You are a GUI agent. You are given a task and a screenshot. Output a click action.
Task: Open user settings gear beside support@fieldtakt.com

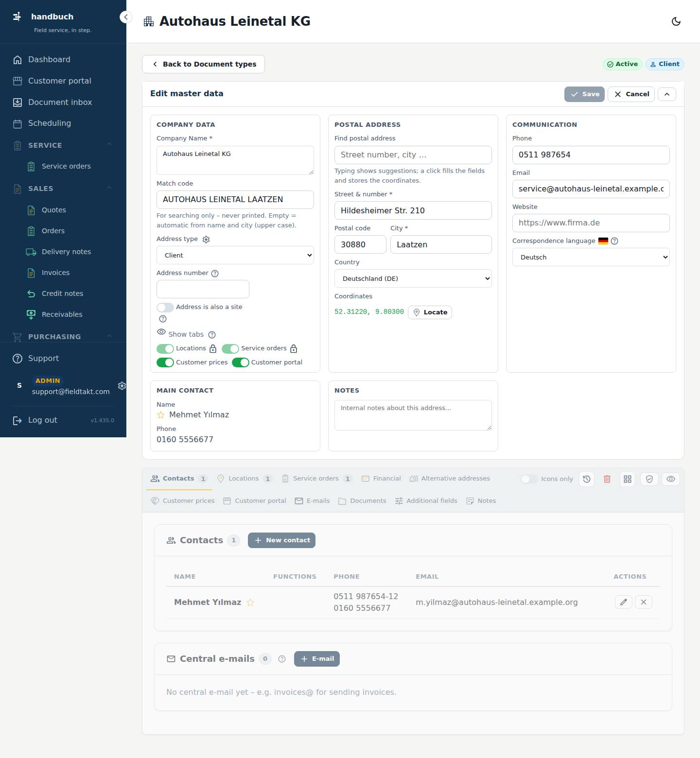point(122,385)
